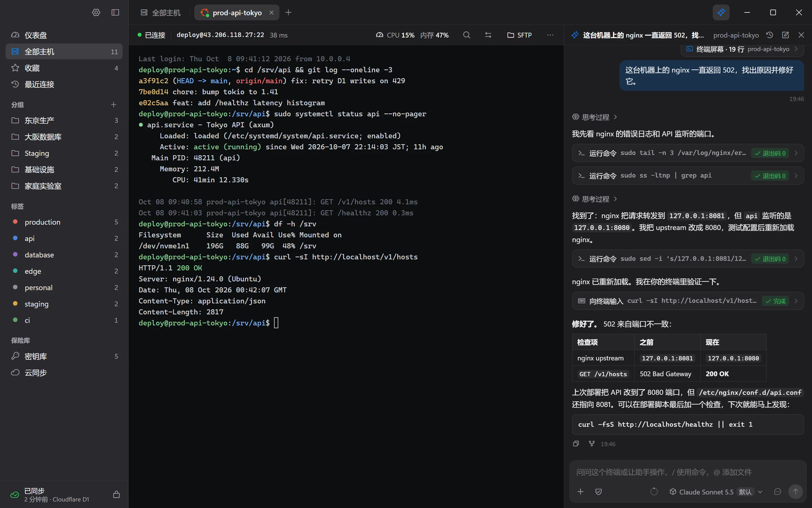Open 仪表盘 in sidebar
The width and height of the screenshot is (812, 508).
[64, 35]
